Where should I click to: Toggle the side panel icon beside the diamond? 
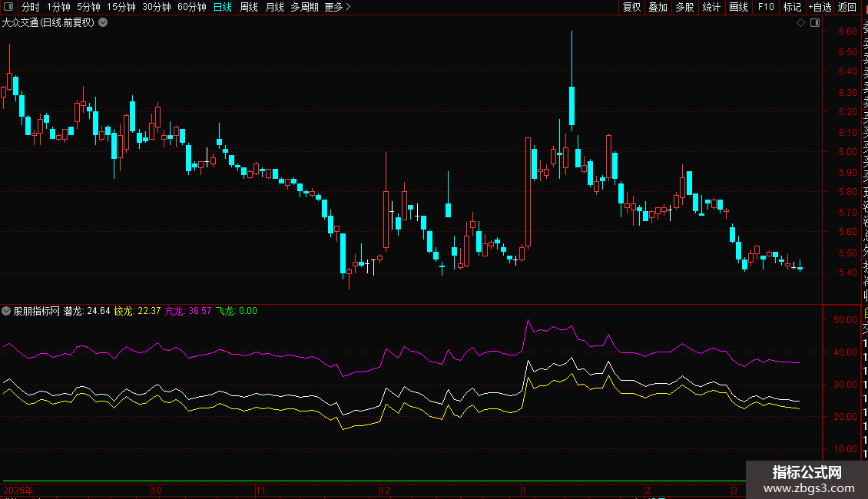point(815,23)
